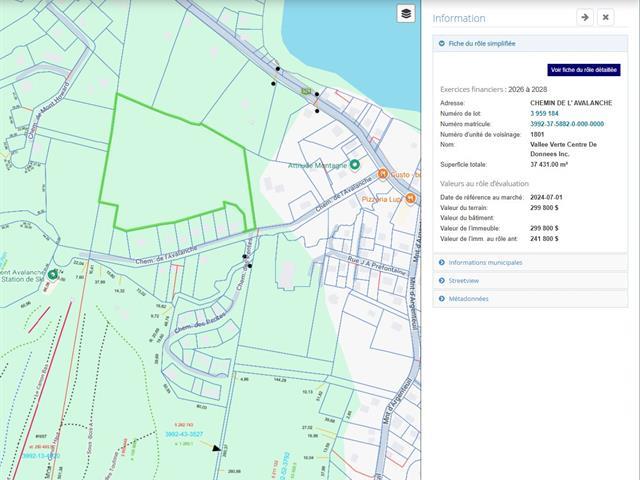Click the green route sign on the road
The image size is (640, 480).
[305, 90]
